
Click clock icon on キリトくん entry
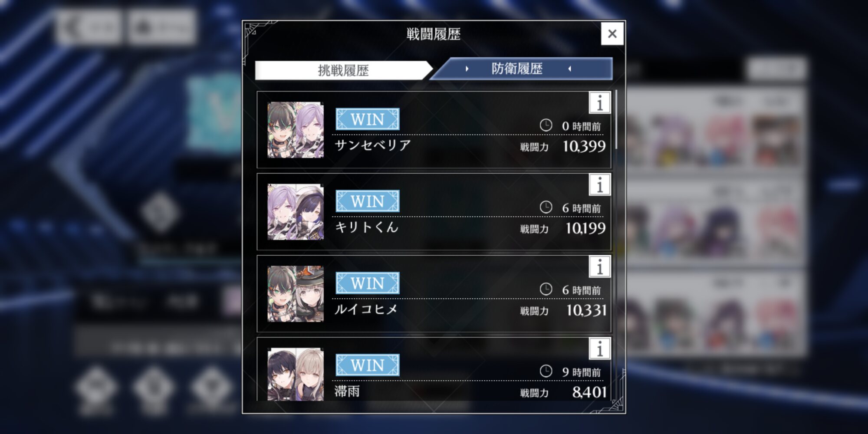546,207
